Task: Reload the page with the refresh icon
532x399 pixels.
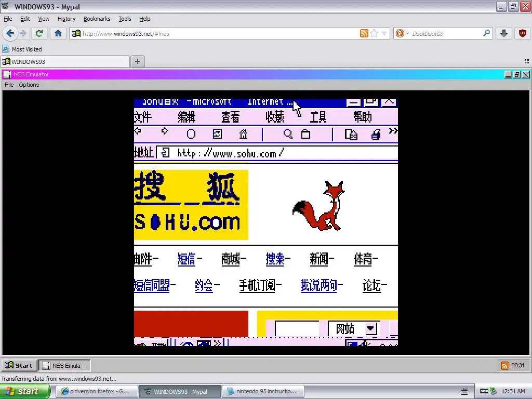Action: [39, 33]
